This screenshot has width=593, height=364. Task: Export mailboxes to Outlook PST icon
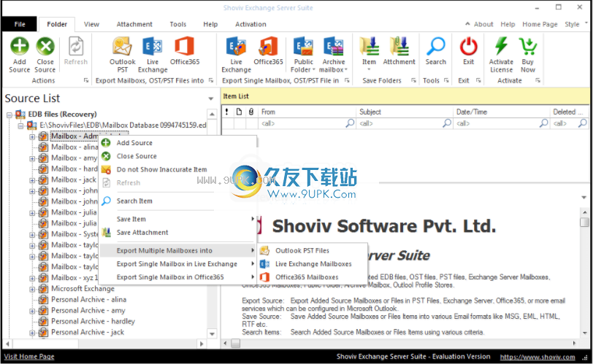click(122, 47)
